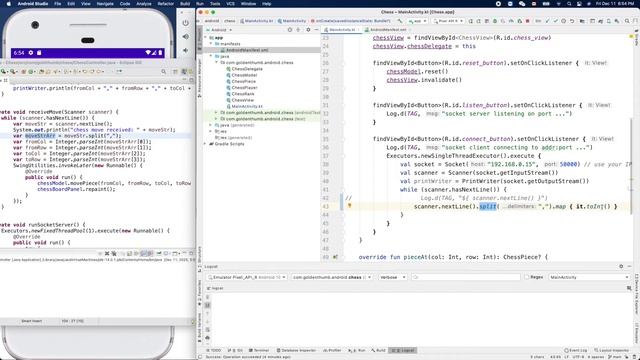
Task: Click Logcat restart icon on right side
Action: coord(629,288)
